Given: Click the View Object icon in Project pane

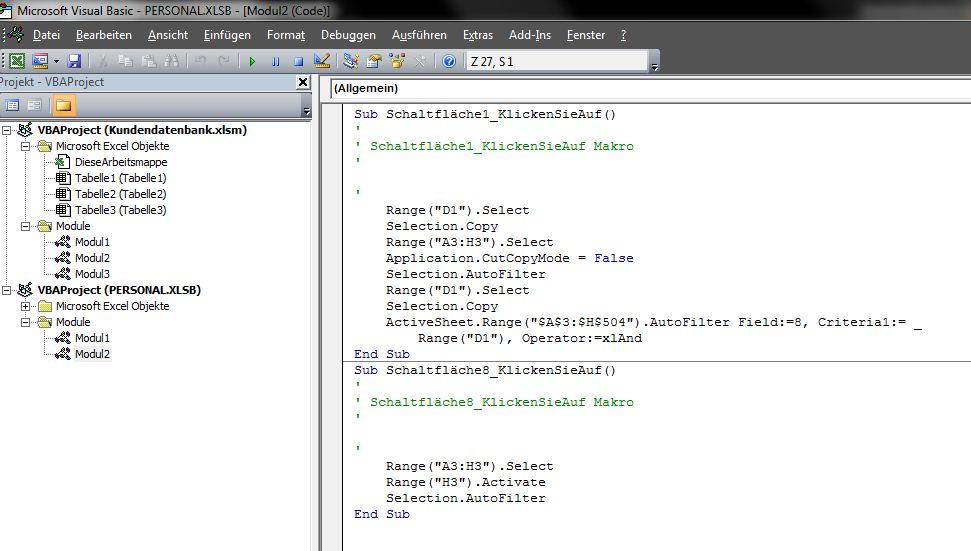Looking at the screenshot, I should click(35, 105).
